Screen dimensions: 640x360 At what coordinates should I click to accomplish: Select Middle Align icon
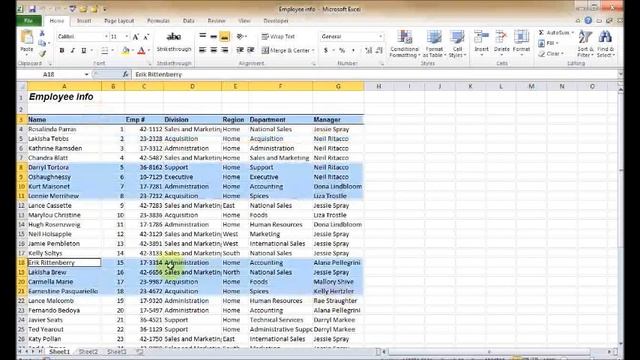click(213, 37)
